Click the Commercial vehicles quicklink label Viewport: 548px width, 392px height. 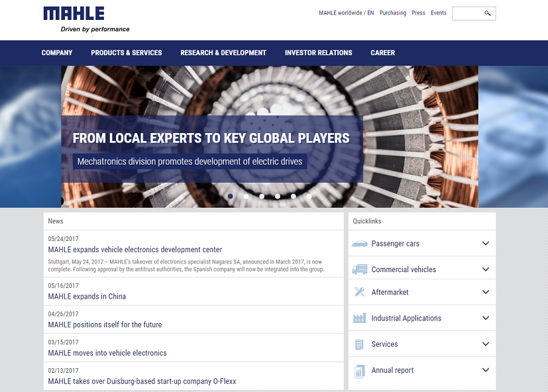(404, 269)
